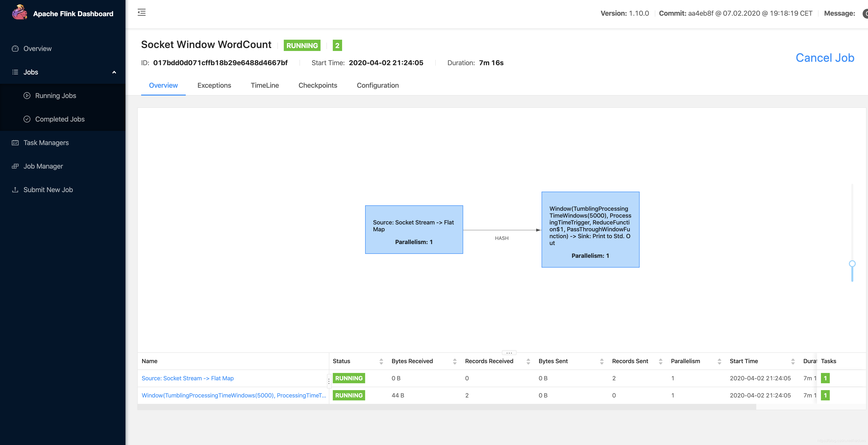Collapse the Jobs submenu chevron

(114, 72)
